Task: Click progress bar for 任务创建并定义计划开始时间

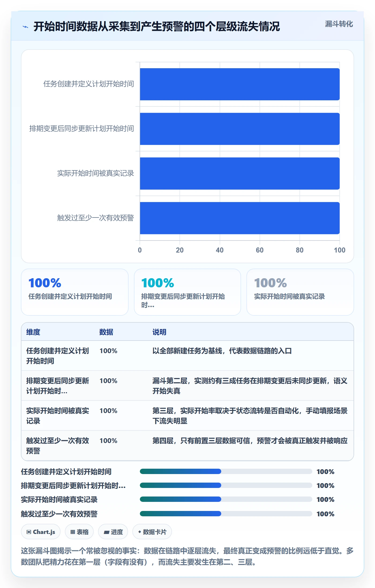Action: tap(226, 471)
